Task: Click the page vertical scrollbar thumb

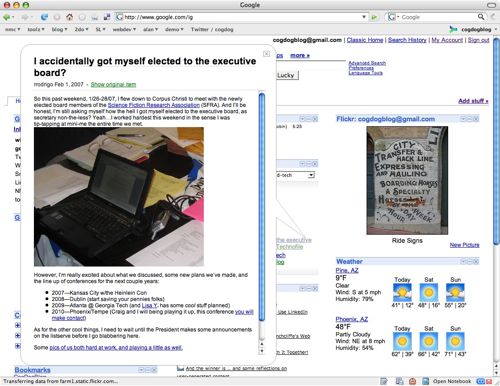Action: point(496,141)
